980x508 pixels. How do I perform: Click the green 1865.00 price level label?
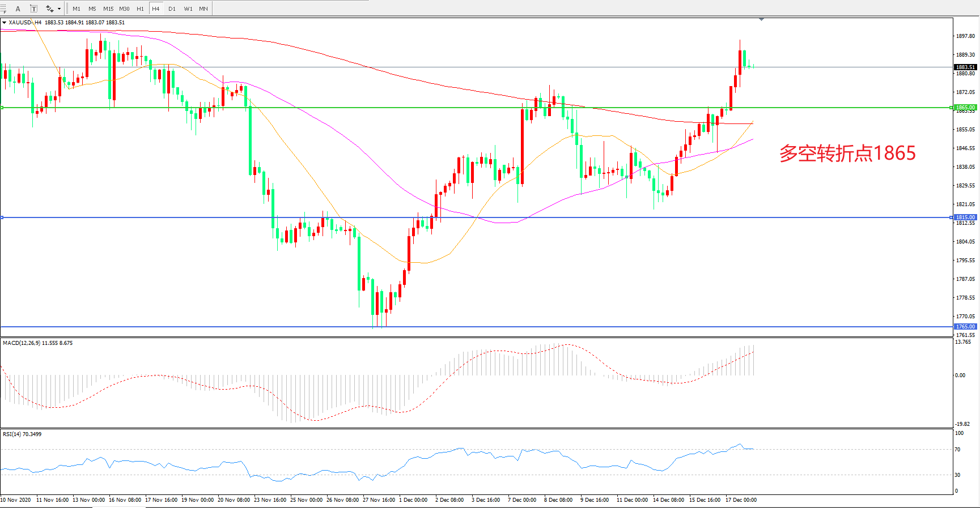tap(965, 108)
